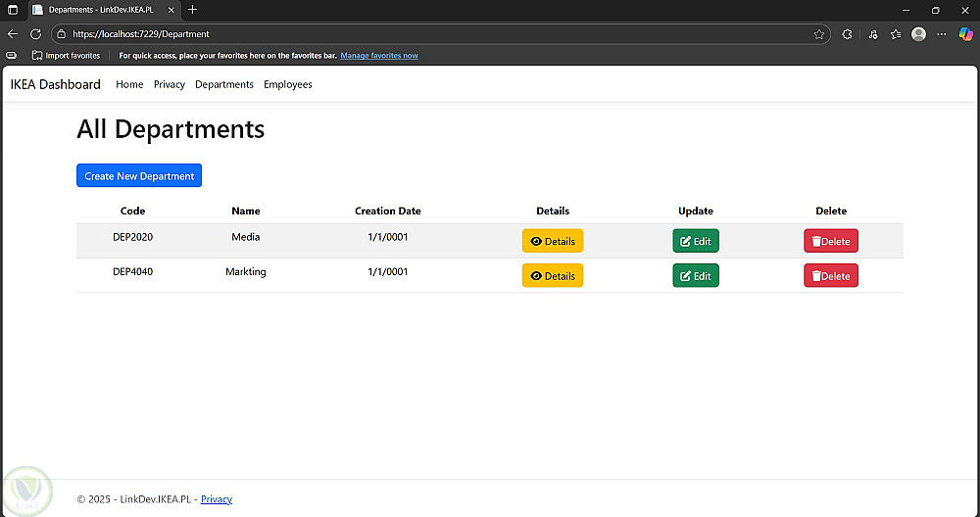
Task: Open browser Settings and more menu
Action: coord(942,33)
